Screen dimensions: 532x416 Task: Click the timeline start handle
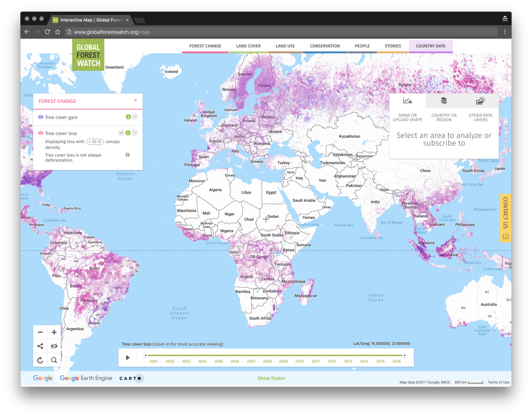(x=146, y=355)
